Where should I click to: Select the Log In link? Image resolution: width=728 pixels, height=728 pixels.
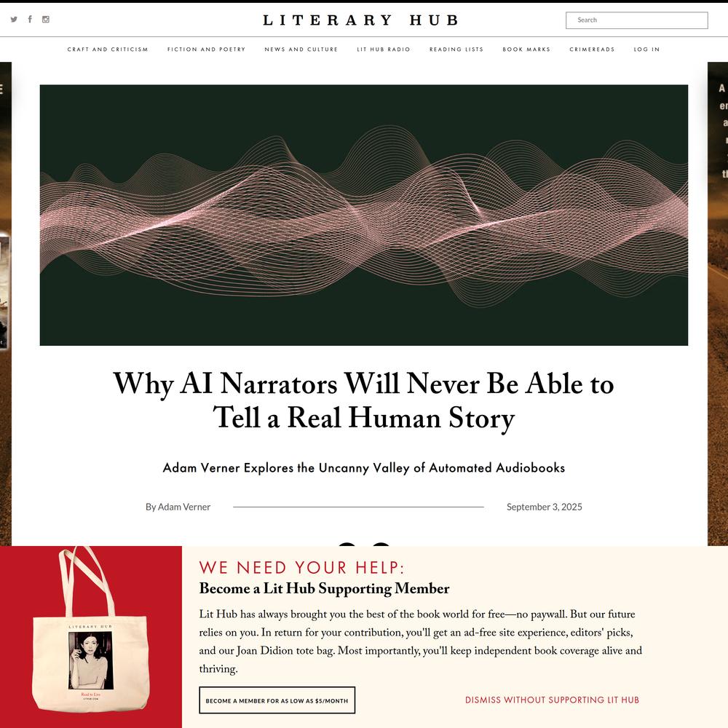coord(646,50)
